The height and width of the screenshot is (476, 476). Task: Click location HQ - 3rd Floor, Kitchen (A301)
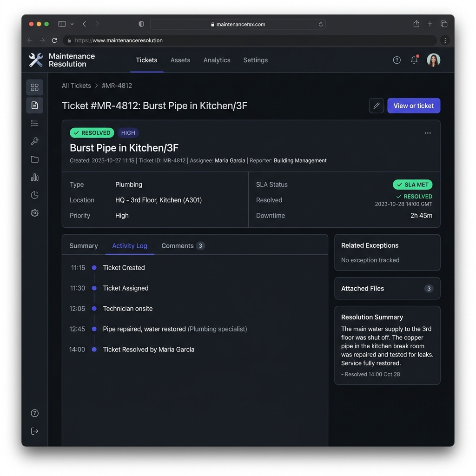pyautogui.click(x=159, y=200)
